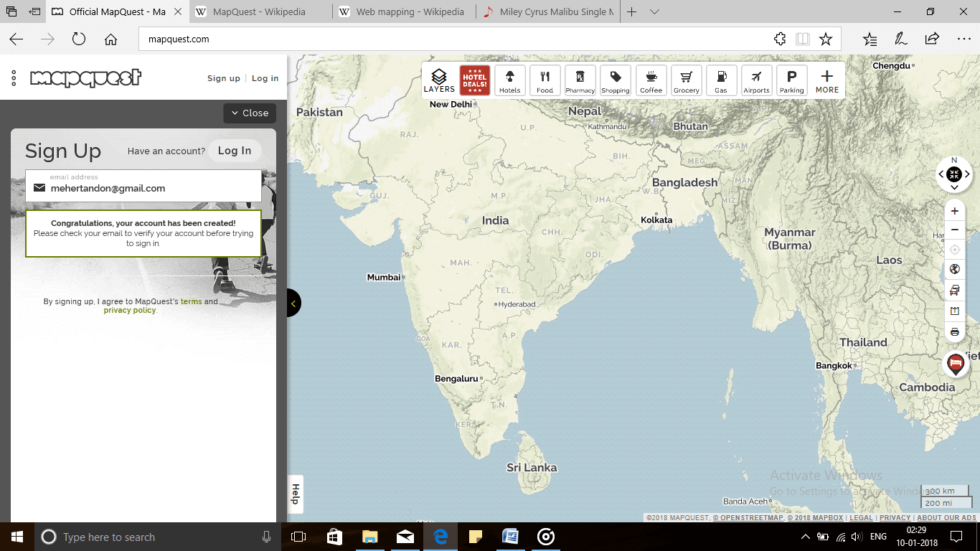Zoom in the map with plus

point(954,211)
